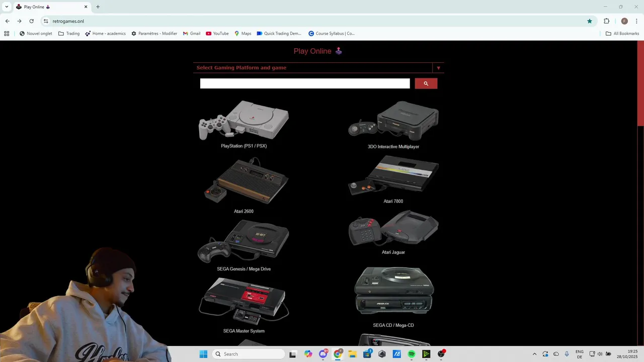Click the SEGA CD / Mega-CD label
The height and width of the screenshot is (362, 644).
pyautogui.click(x=393, y=325)
